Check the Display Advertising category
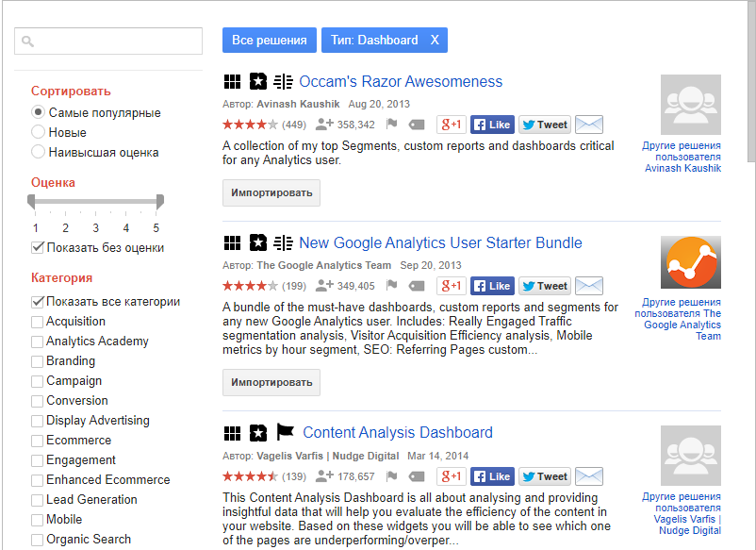Image resolution: width=756 pixels, height=550 pixels. click(x=37, y=421)
